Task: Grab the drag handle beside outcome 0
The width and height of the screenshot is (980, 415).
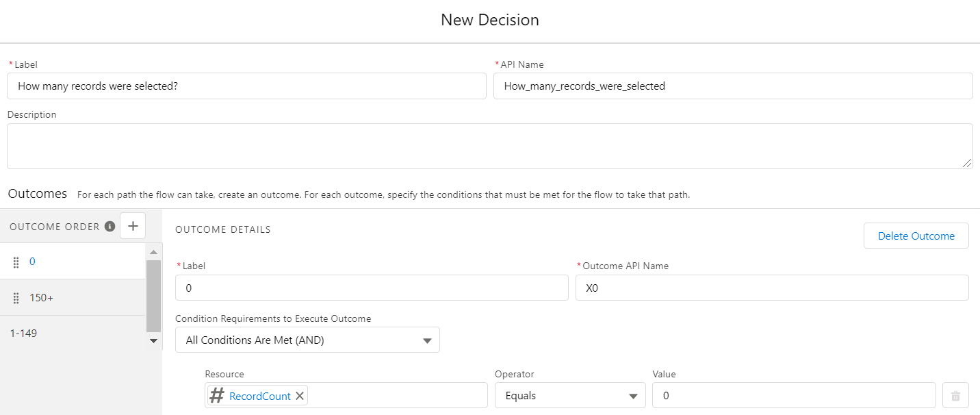Action: [15, 261]
